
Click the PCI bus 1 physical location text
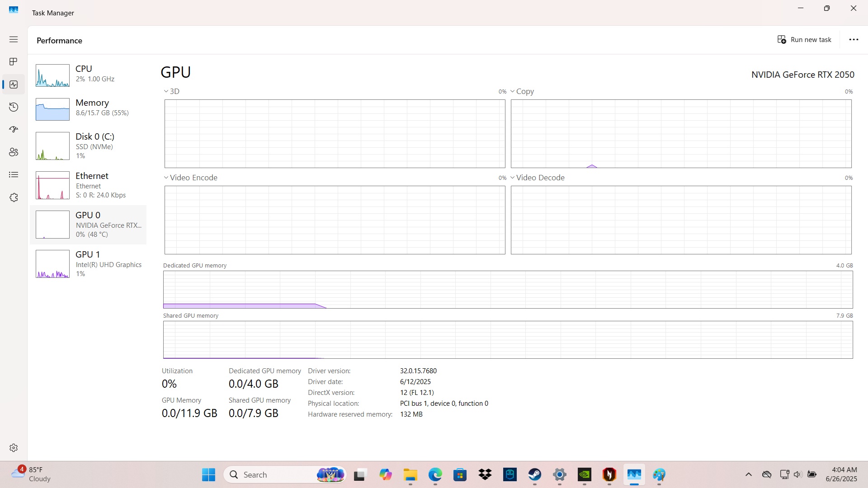click(444, 404)
